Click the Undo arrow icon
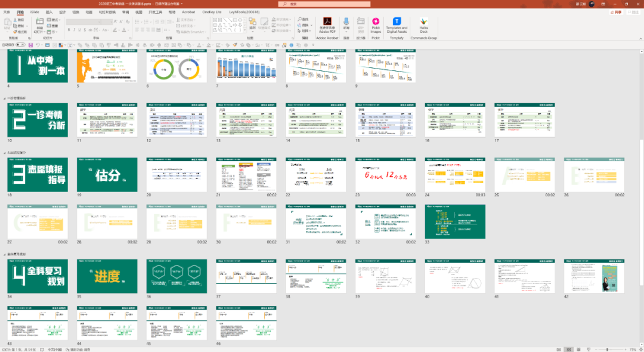The height and width of the screenshot is (352, 644). coord(38,45)
